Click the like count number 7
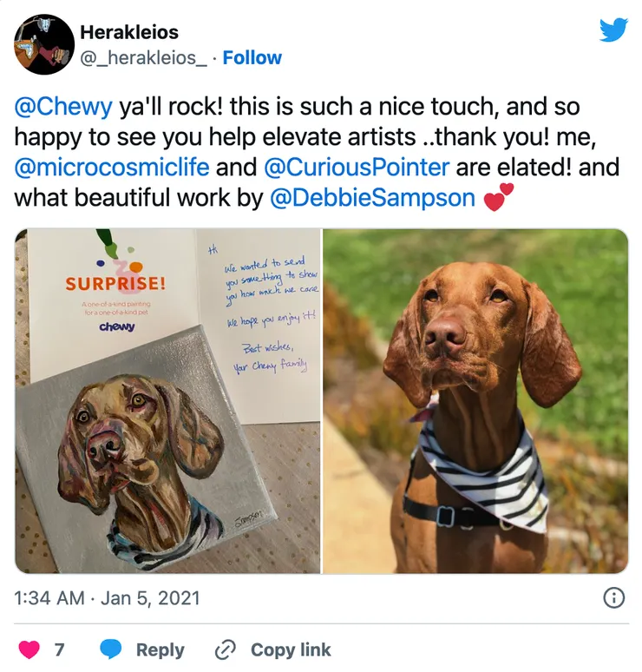 59,649
